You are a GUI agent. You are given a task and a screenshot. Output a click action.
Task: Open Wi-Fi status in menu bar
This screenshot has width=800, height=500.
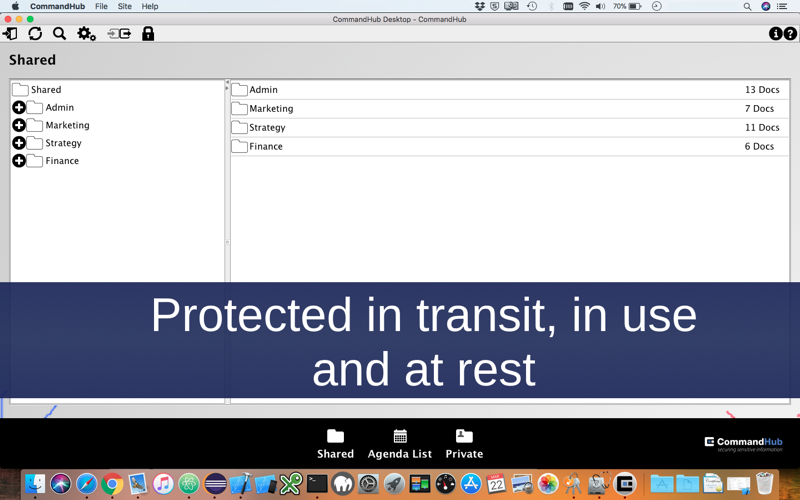click(584, 6)
